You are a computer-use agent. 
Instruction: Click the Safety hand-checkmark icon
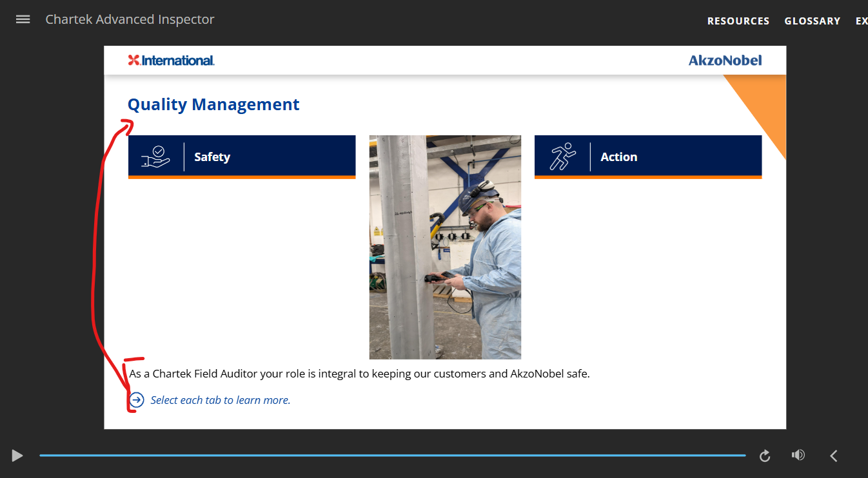tap(155, 157)
